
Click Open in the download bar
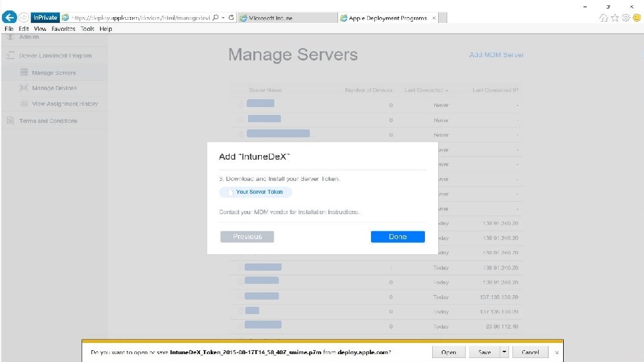point(449,352)
